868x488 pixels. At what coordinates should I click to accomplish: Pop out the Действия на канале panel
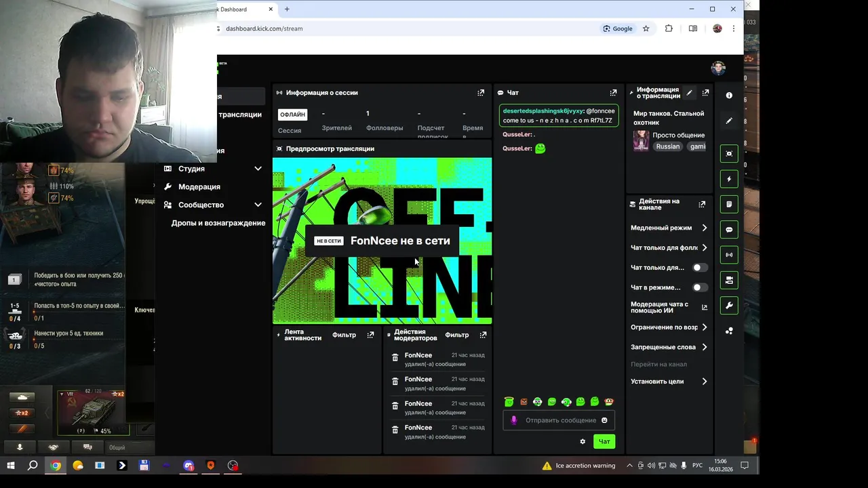702,204
